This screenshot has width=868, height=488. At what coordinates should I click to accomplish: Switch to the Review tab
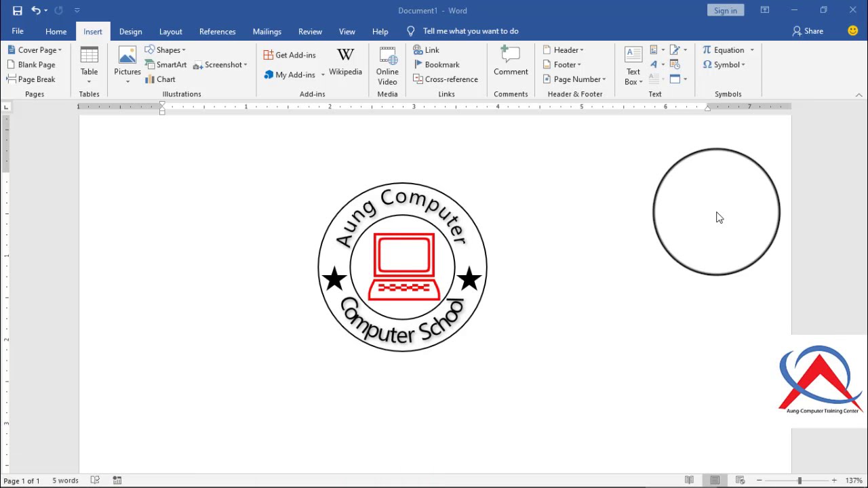click(310, 32)
